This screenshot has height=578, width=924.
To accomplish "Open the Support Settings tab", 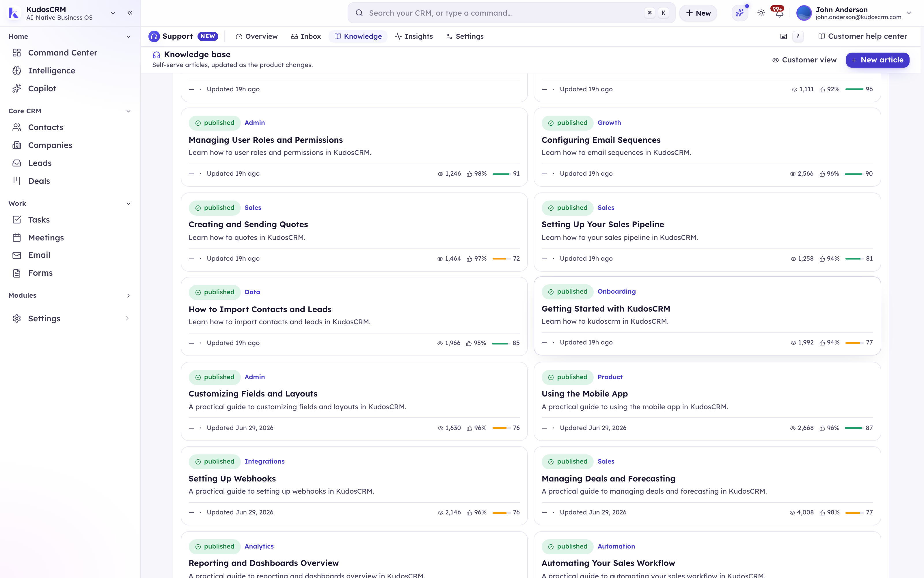I will (x=465, y=36).
